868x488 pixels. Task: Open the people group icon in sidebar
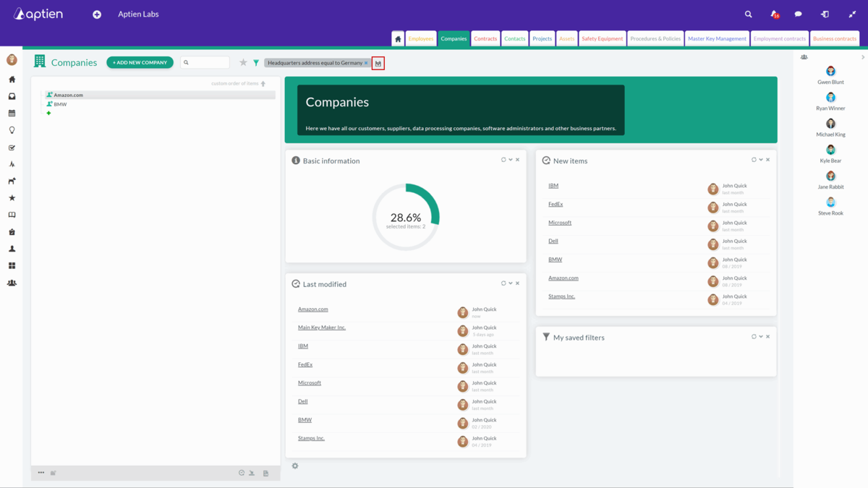[x=12, y=283]
